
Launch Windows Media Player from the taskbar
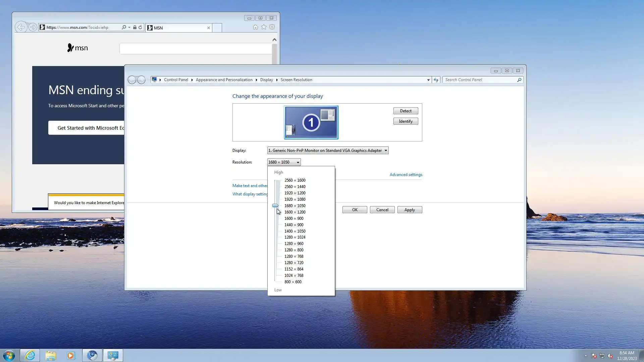(71, 355)
